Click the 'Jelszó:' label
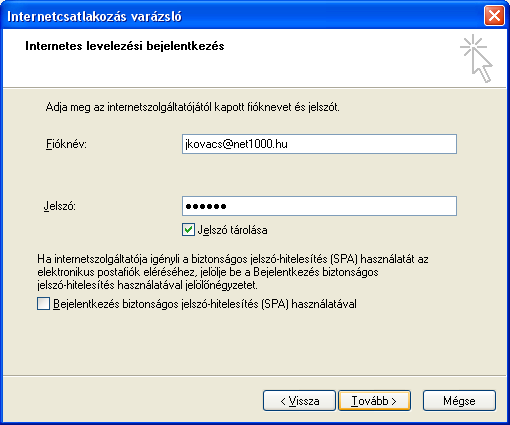Viewport: 510px width, 425px height. [x=60, y=206]
